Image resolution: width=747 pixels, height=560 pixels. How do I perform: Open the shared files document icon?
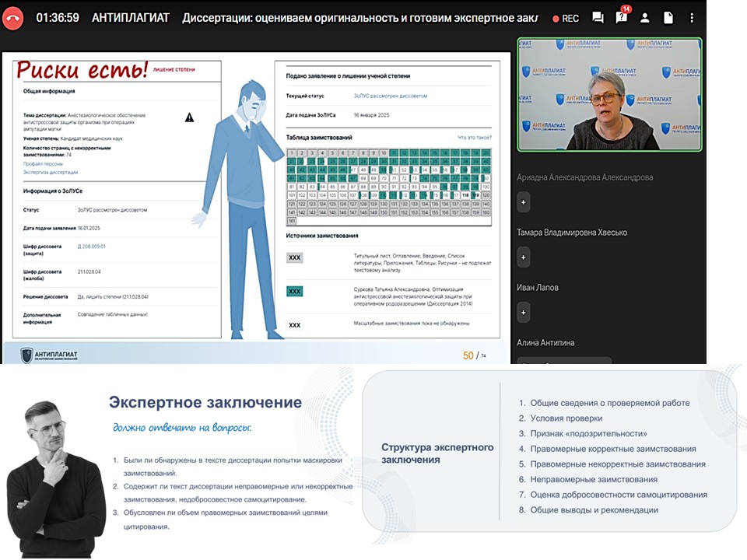click(668, 18)
